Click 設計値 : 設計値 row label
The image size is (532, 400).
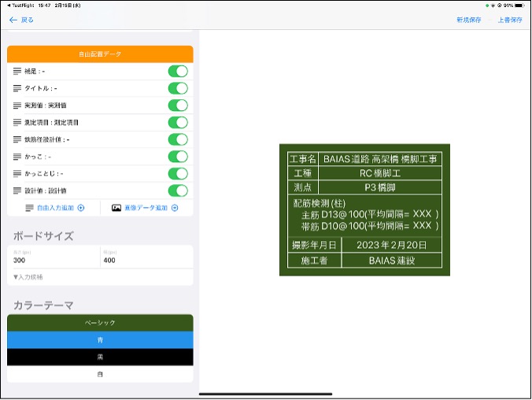pyautogui.click(x=46, y=191)
